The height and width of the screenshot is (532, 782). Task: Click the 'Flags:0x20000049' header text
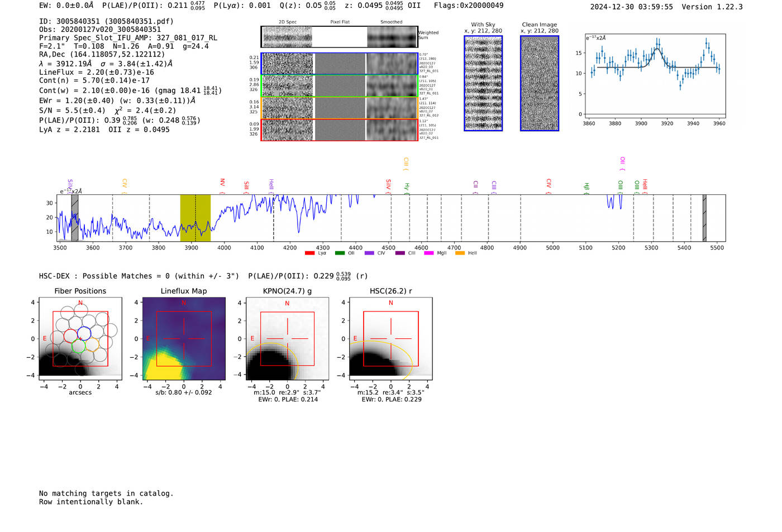pyautogui.click(x=469, y=6)
